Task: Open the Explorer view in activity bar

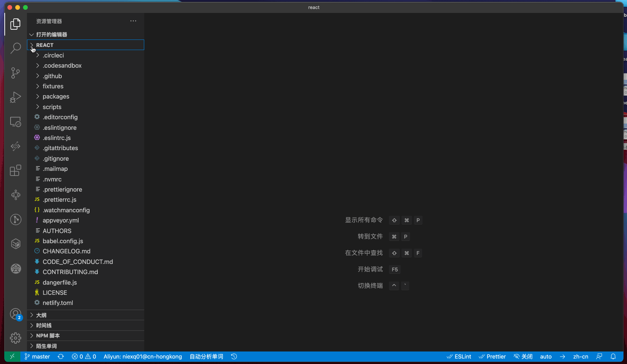Action: coord(15,24)
